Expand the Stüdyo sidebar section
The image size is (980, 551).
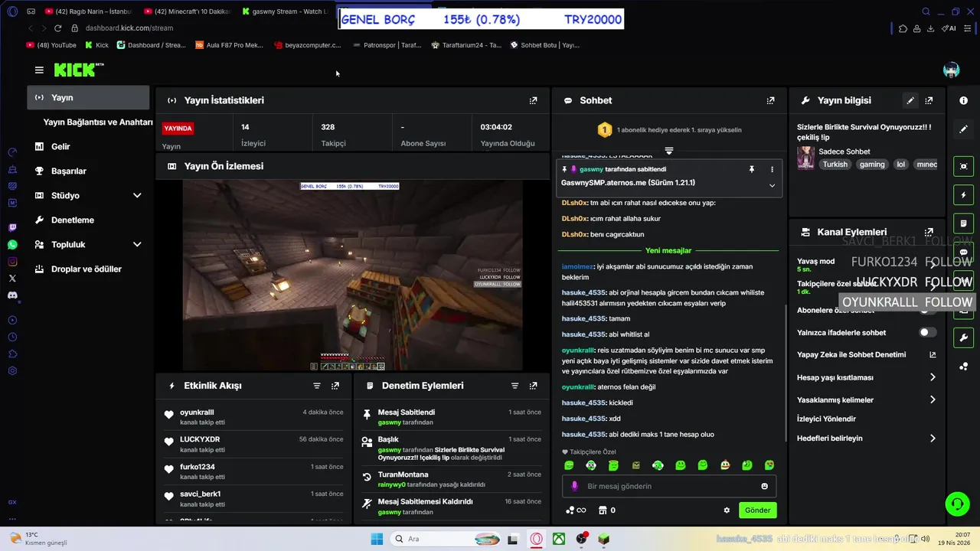(137, 195)
